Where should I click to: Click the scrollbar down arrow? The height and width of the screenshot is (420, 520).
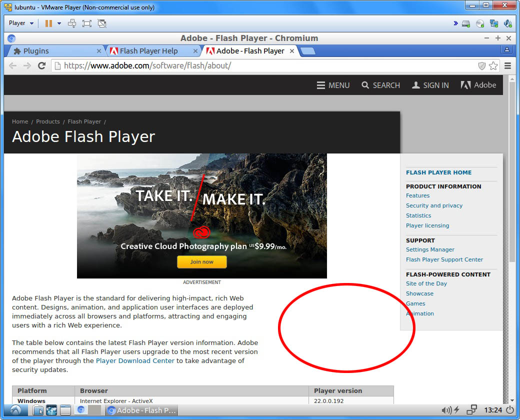pos(512,400)
